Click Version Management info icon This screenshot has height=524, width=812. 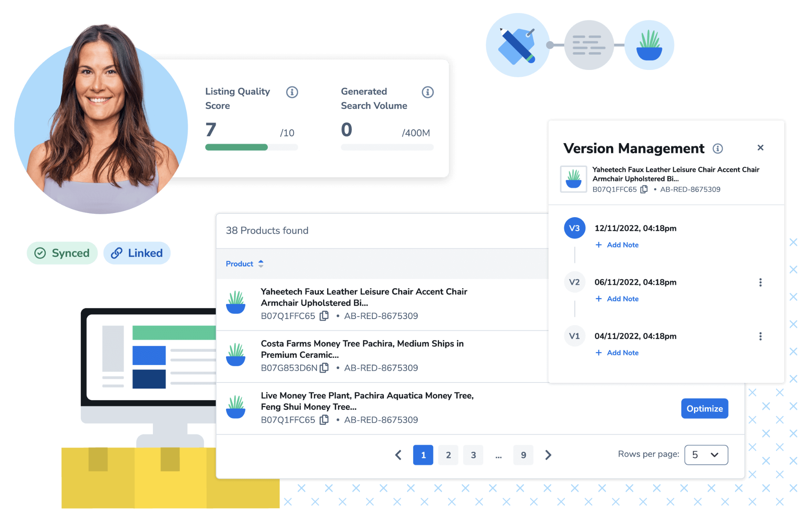coord(718,148)
